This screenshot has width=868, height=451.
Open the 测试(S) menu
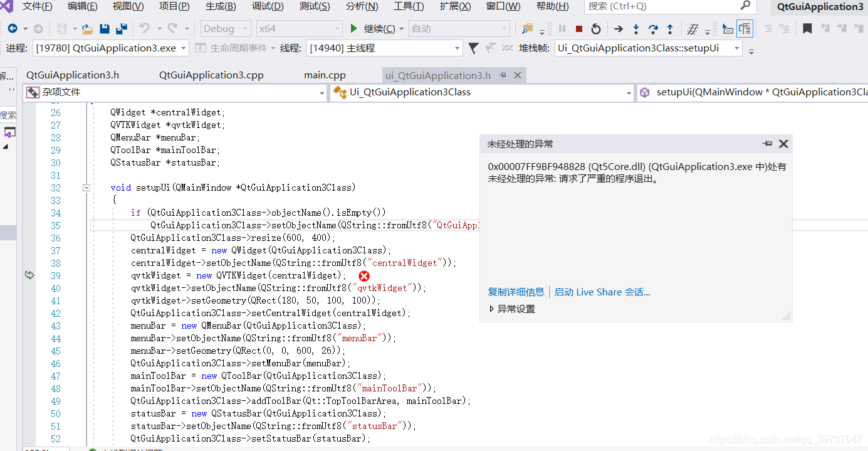[x=315, y=6]
